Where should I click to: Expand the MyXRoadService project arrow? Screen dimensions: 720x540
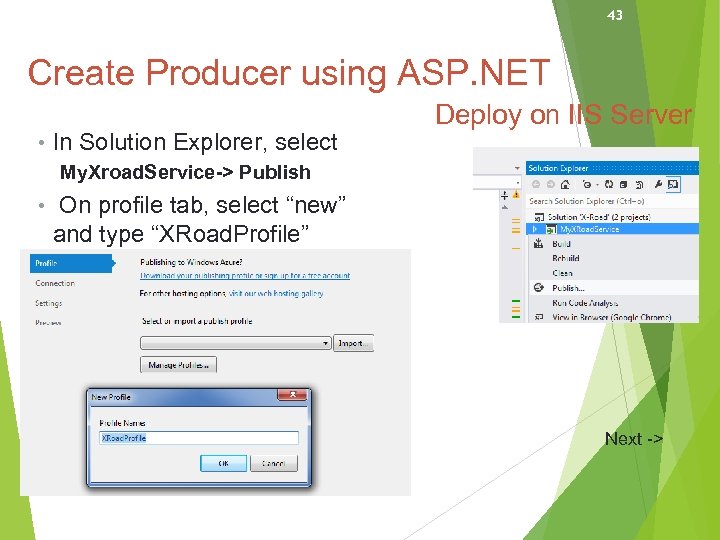[534, 229]
